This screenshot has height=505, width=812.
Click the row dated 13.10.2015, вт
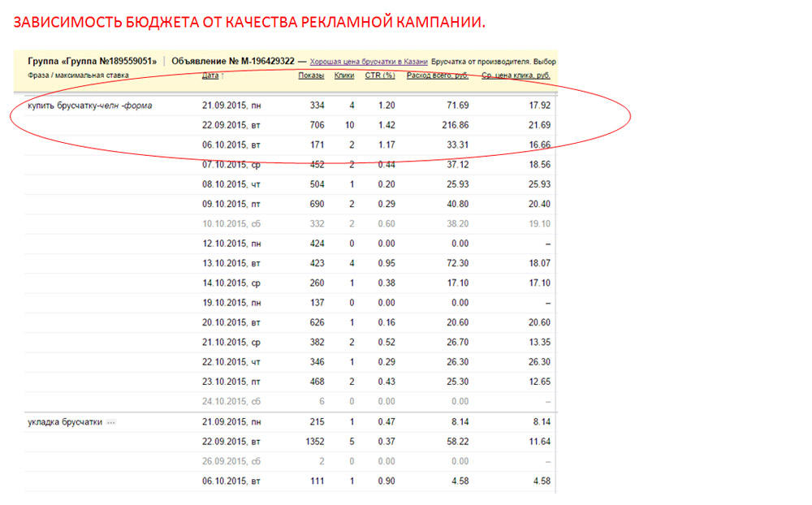290,264
